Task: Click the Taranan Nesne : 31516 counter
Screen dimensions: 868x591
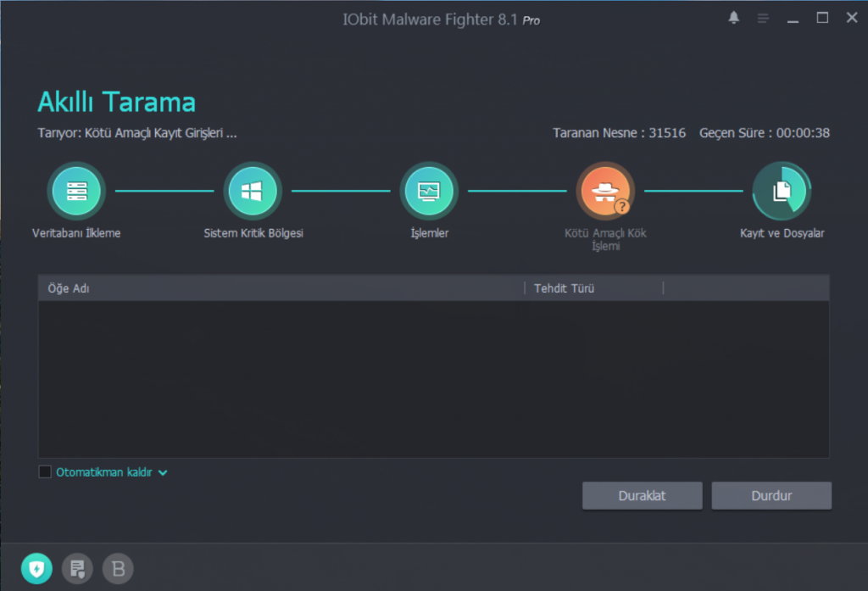Action: 619,133
